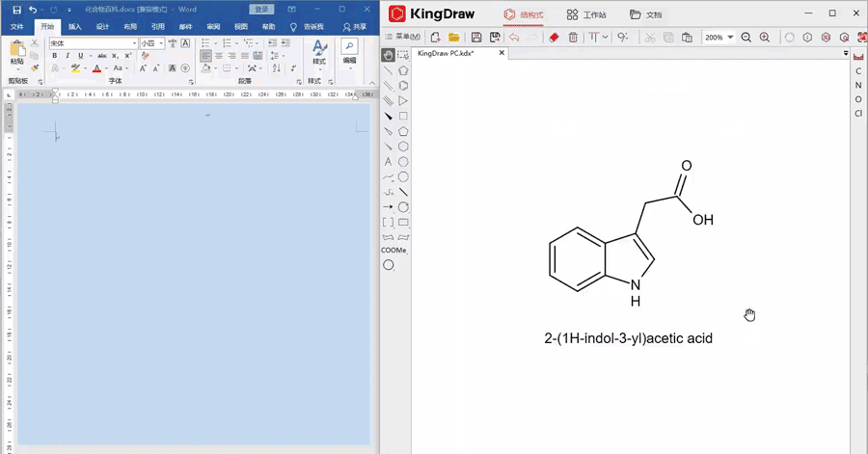The width and height of the screenshot is (868, 454).
Task: Click the Word font color red A swatch
Action: [x=96, y=68]
